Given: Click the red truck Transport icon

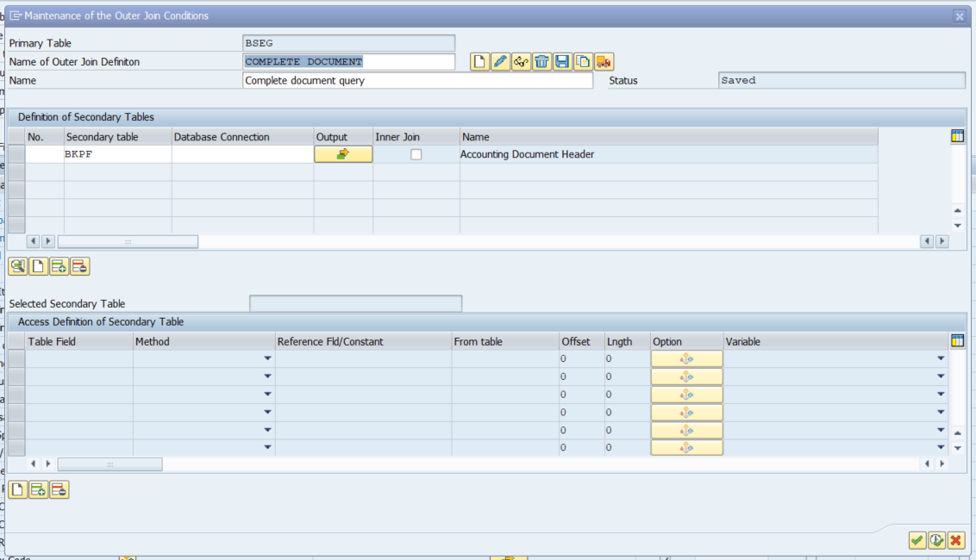Looking at the screenshot, I should (604, 62).
